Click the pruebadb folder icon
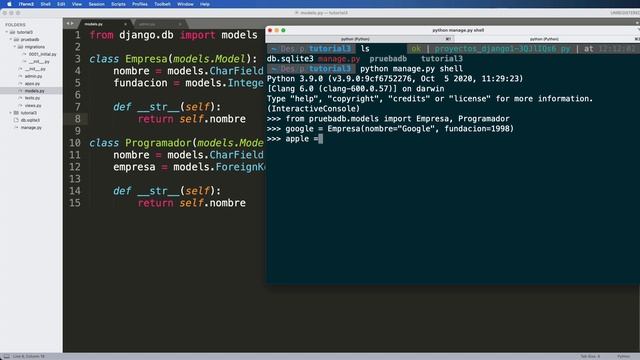 (x=16, y=40)
